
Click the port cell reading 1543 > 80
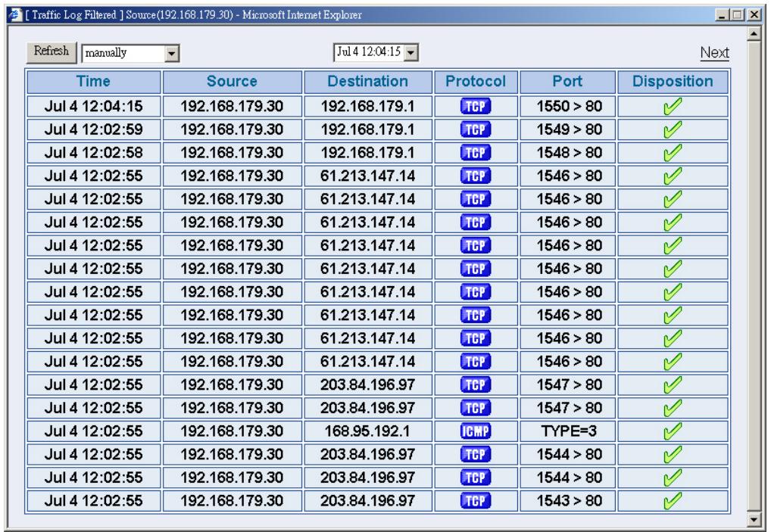click(x=568, y=501)
